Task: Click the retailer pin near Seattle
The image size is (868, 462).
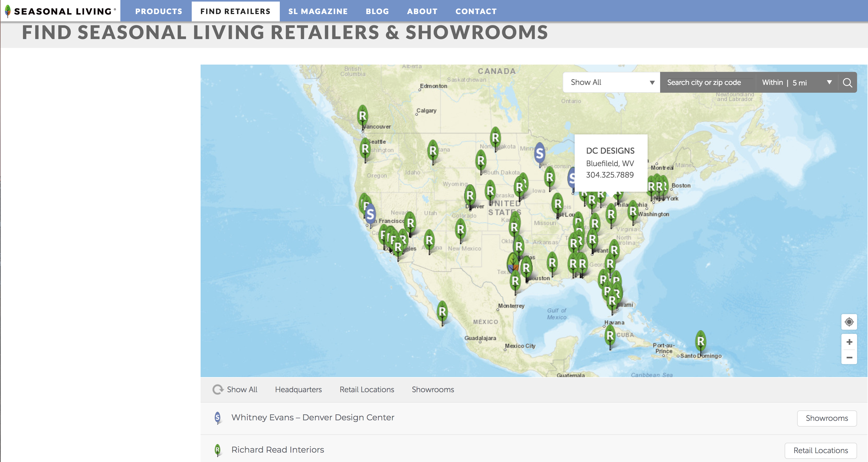Action: (x=365, y=149)
